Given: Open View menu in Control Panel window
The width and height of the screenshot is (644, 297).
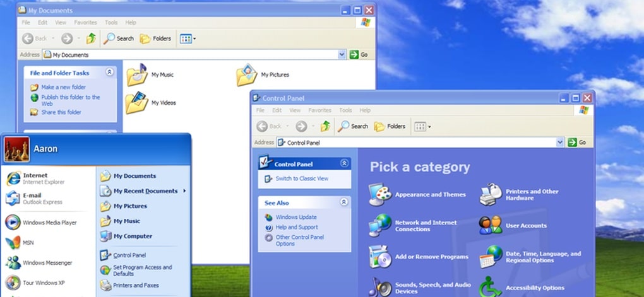Looking at the screenshot, I should (x=295, y=110).
